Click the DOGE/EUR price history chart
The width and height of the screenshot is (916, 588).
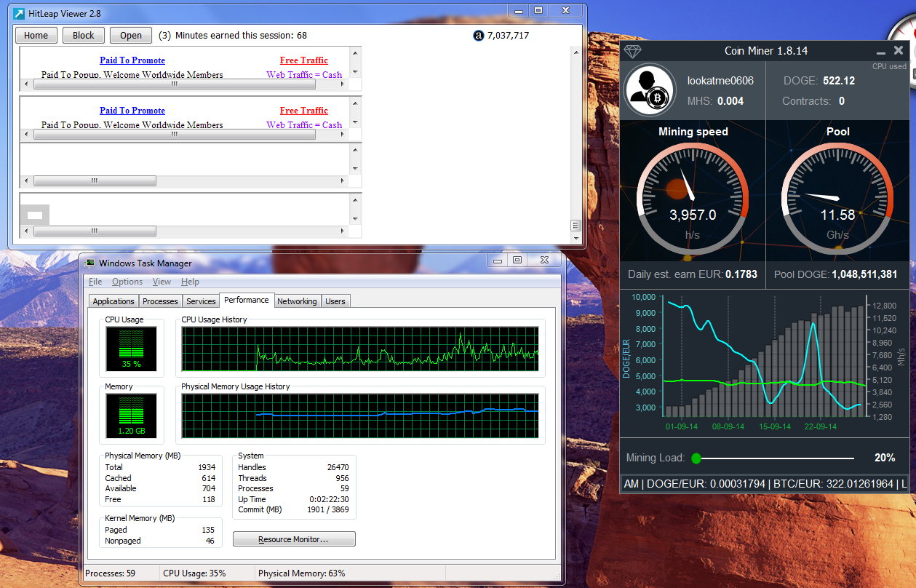(x=765, y=357)
